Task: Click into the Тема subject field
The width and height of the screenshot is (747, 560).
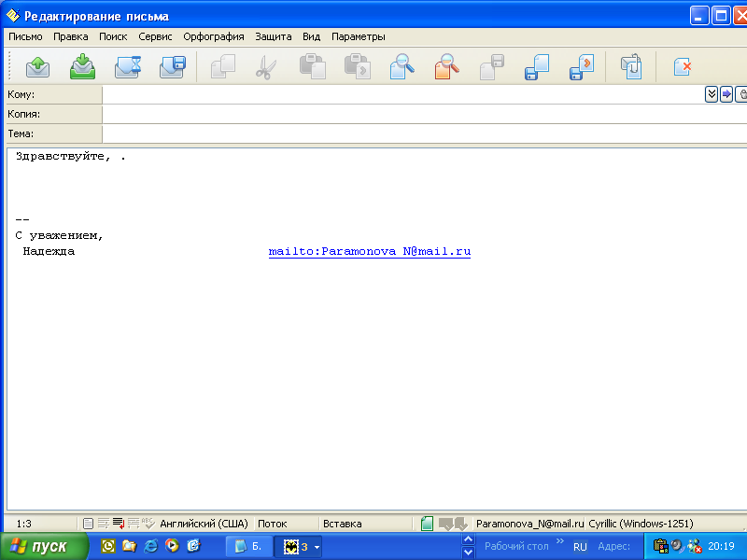Action: click(425, 133)
